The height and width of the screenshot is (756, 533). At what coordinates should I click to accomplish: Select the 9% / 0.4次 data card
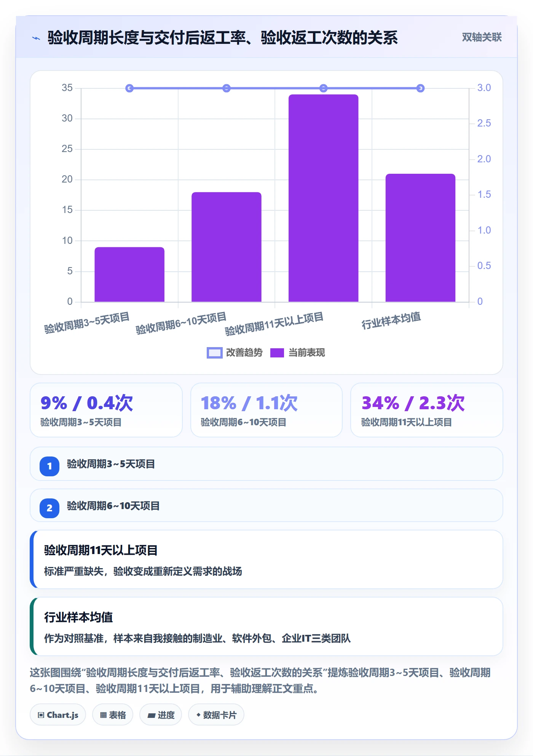106,410
